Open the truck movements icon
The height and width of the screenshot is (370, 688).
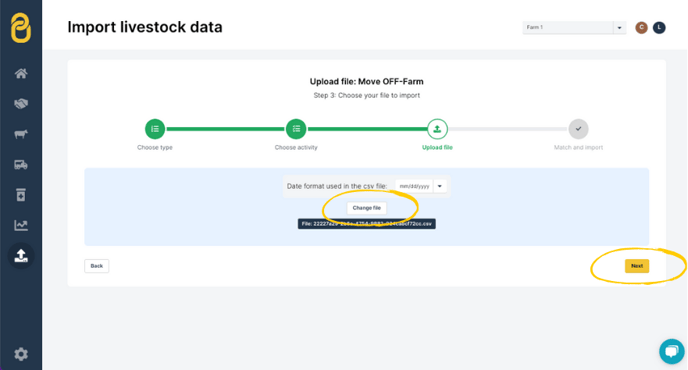(x=21, y=165)
